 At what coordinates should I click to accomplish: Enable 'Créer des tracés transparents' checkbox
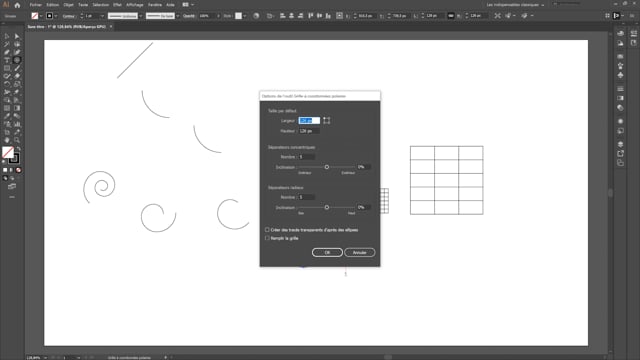pos(267,230)
